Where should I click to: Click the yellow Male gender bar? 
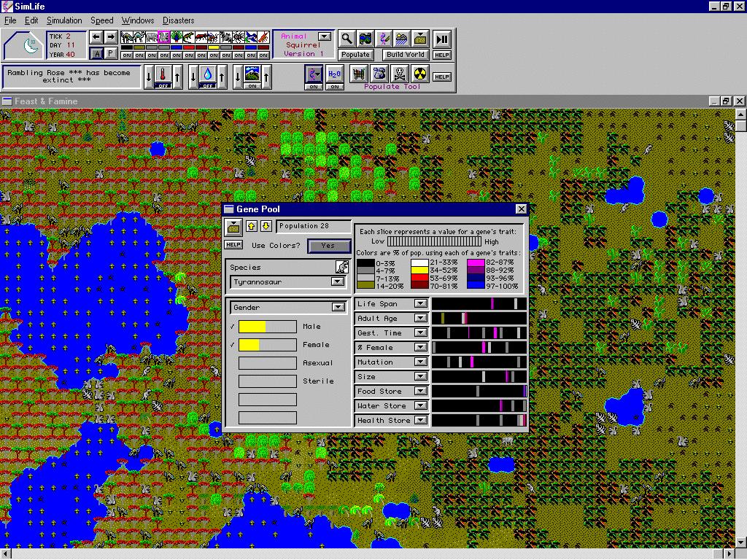click(x=267, y=327)
